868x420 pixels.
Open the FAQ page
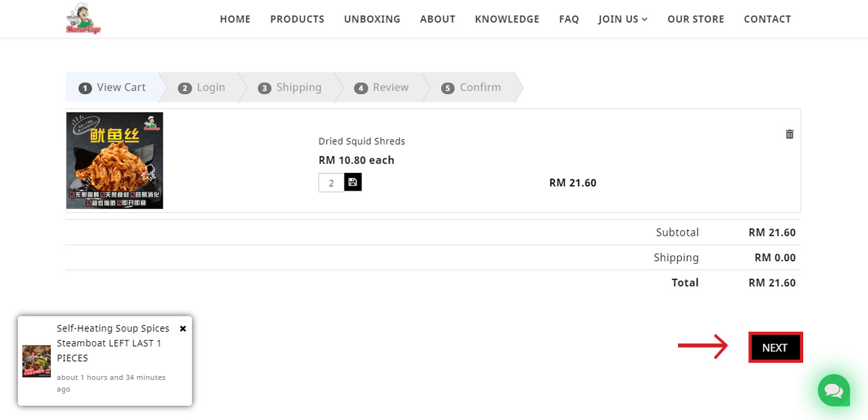tap(569, 19)
